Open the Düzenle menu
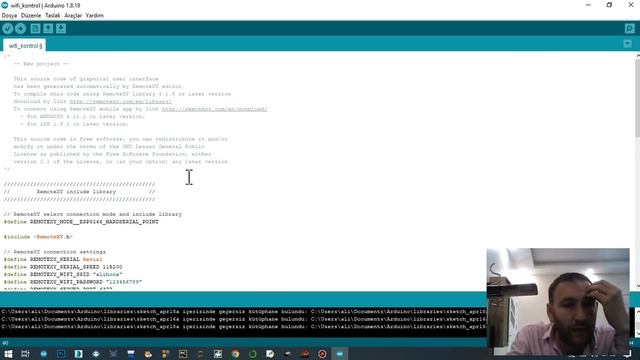 tap(31, 16)
